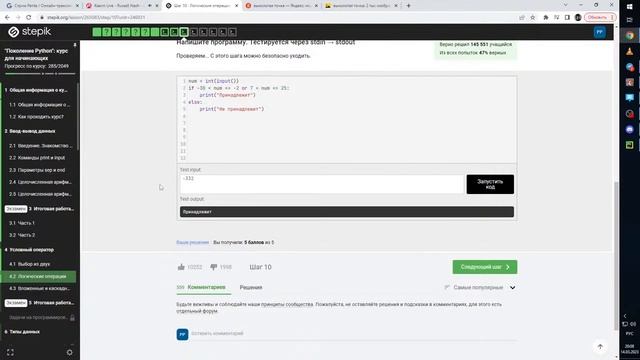Open the Chrome profile avatar

pyautogui.click(x=578, y=17)
